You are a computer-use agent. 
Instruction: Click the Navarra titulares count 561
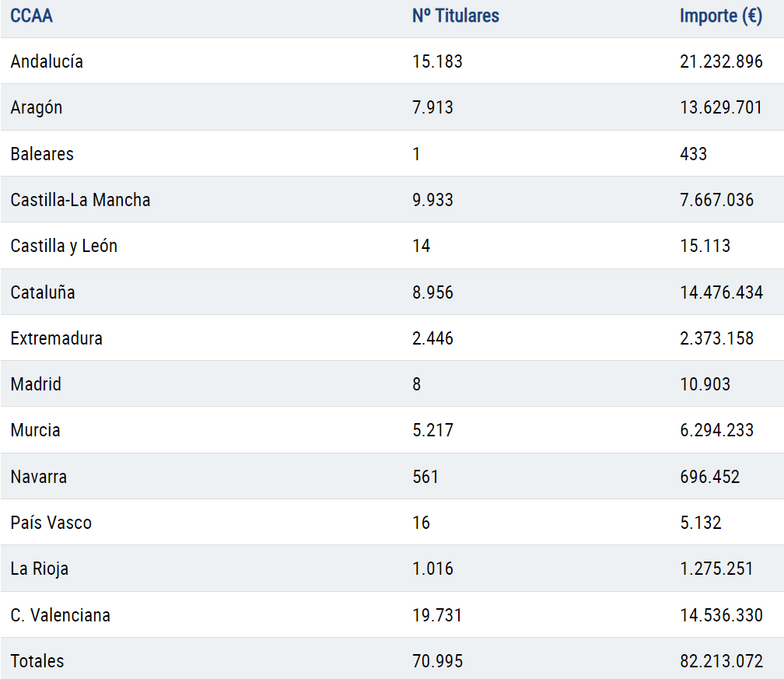425,477
